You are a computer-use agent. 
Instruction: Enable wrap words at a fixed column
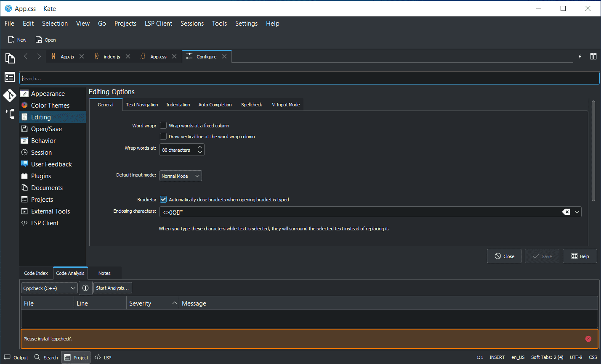tap(163, 126)
